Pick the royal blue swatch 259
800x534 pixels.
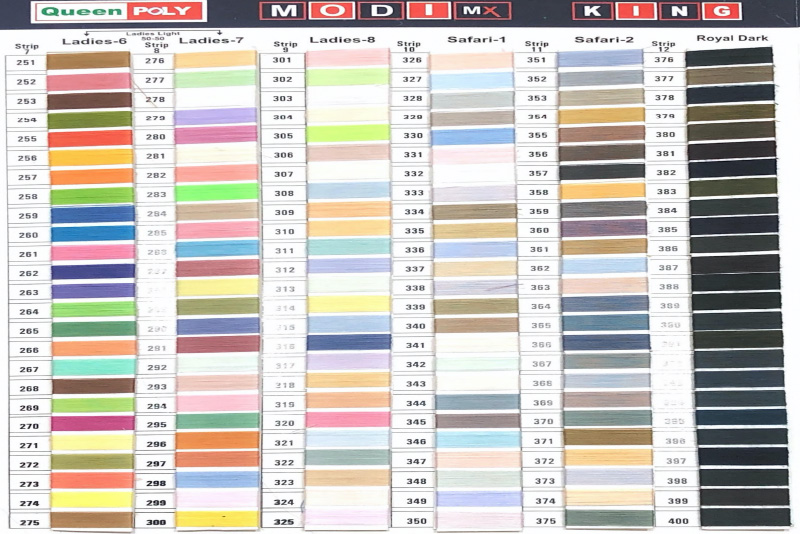coord(92,215)
